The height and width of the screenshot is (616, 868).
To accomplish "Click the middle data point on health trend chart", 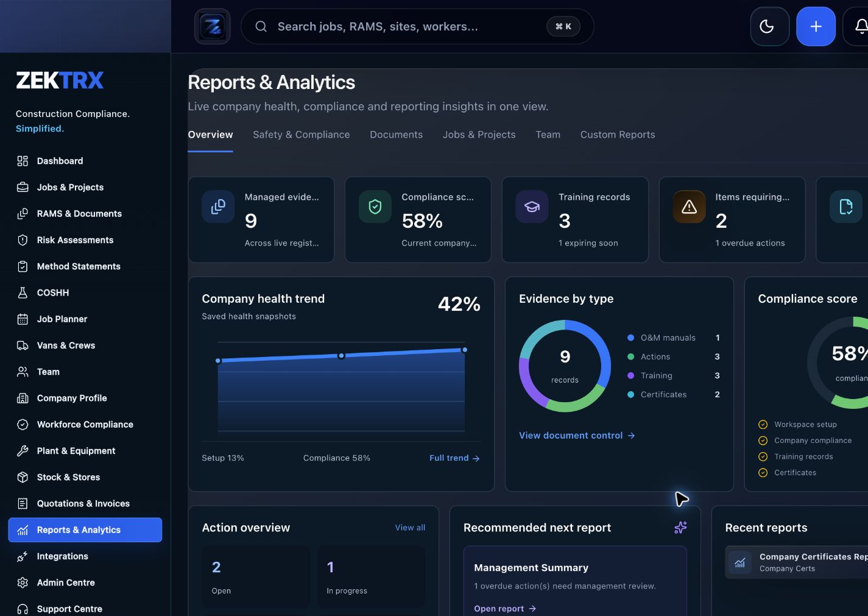I will tap(341, 356).
